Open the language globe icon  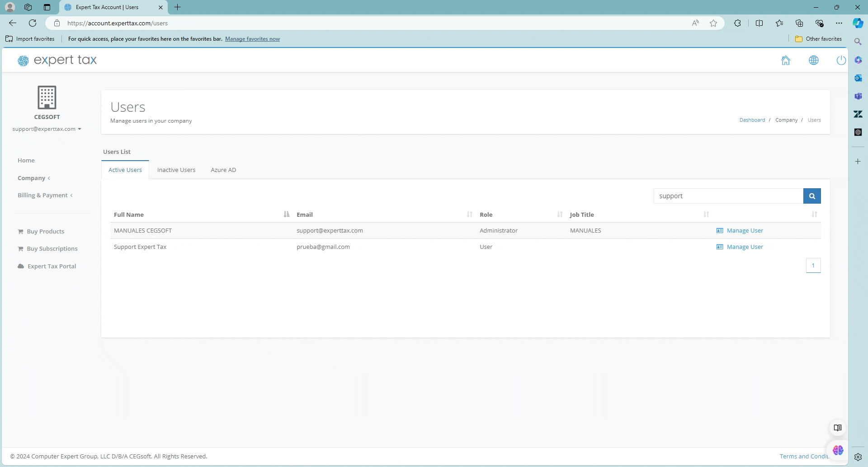[x=813, y=60]
